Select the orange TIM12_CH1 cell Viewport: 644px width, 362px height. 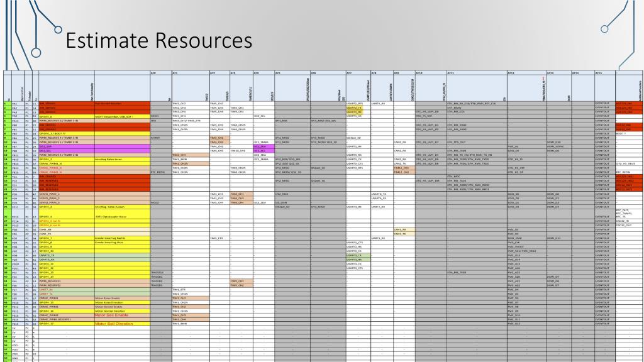(404, 168)
